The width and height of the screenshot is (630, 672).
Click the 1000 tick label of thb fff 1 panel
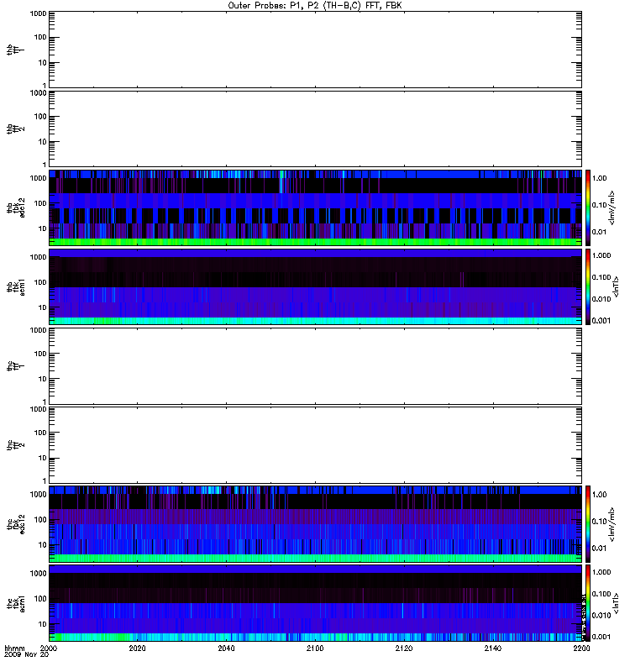coord(38,13)
